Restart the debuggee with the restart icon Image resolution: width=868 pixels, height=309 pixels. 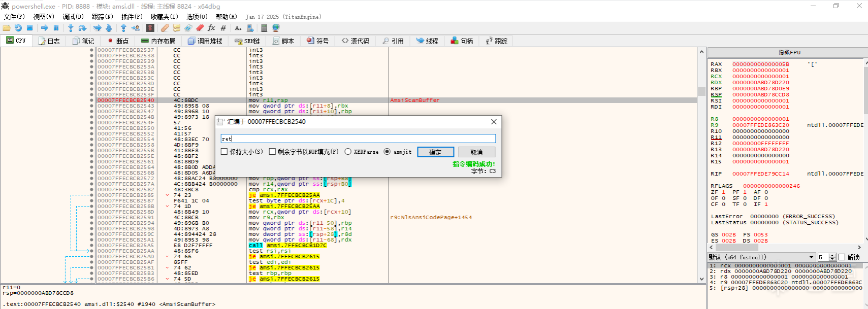[18, 28]
